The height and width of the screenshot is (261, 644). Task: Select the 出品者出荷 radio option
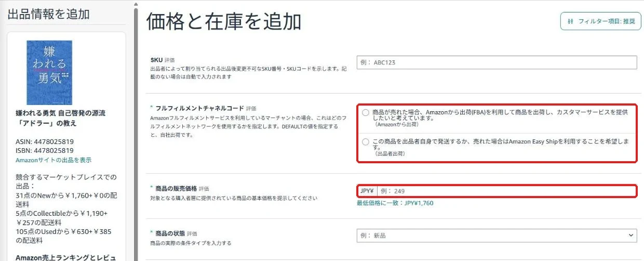[x=366, y=142]
